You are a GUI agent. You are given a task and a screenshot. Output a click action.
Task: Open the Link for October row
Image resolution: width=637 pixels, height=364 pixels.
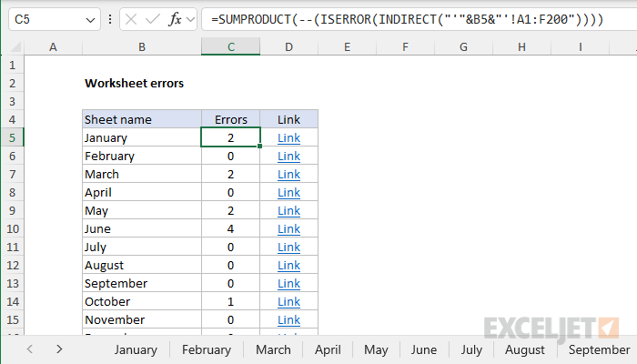tap(288, 301)
